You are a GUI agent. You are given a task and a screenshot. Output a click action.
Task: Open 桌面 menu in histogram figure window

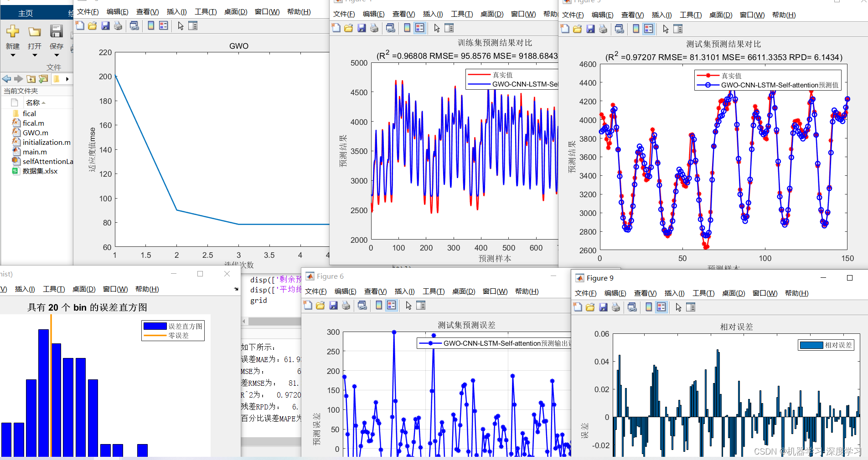[84, 289]
